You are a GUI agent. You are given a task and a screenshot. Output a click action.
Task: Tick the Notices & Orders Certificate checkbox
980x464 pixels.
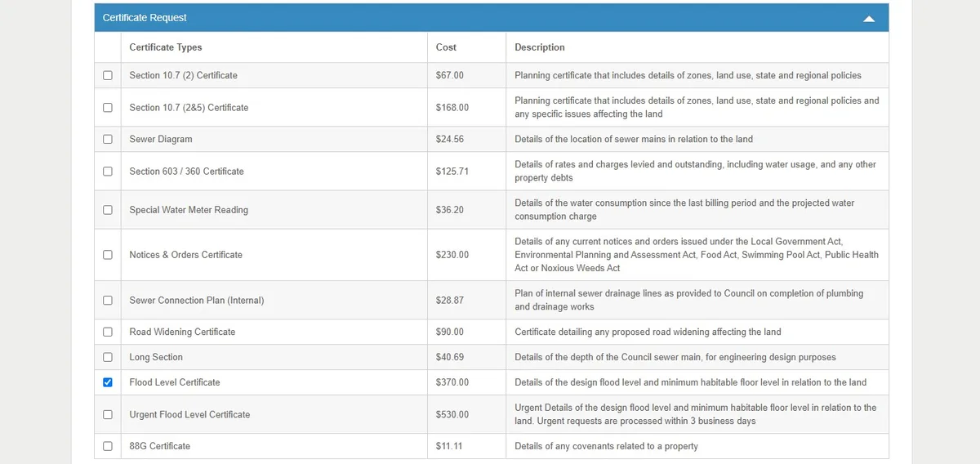[108, 254]
